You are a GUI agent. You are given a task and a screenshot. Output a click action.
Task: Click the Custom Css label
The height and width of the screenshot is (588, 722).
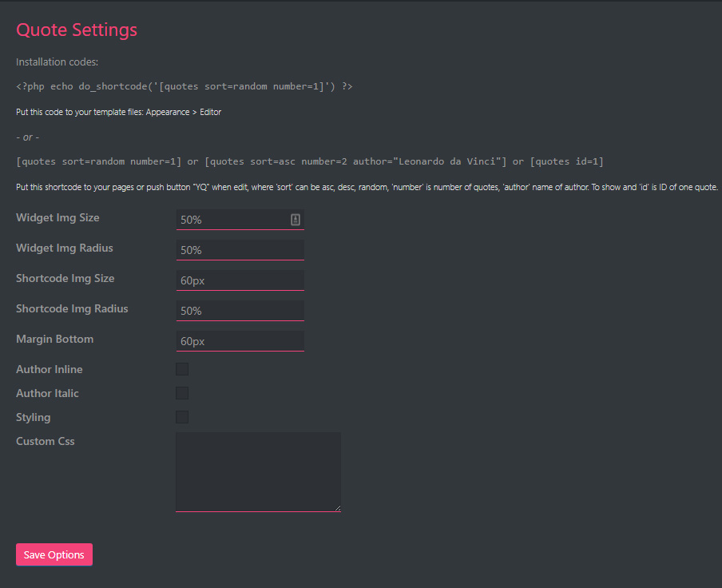(x=46, y=441)
